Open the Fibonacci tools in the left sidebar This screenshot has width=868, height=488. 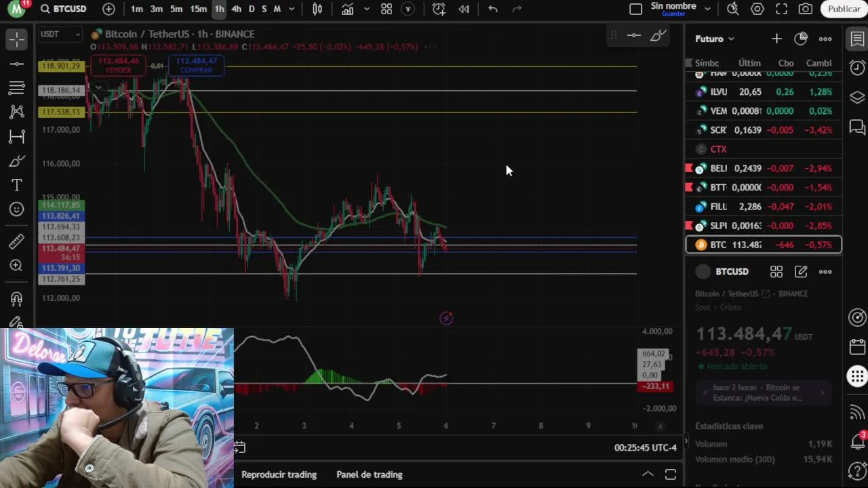[17, 87]
